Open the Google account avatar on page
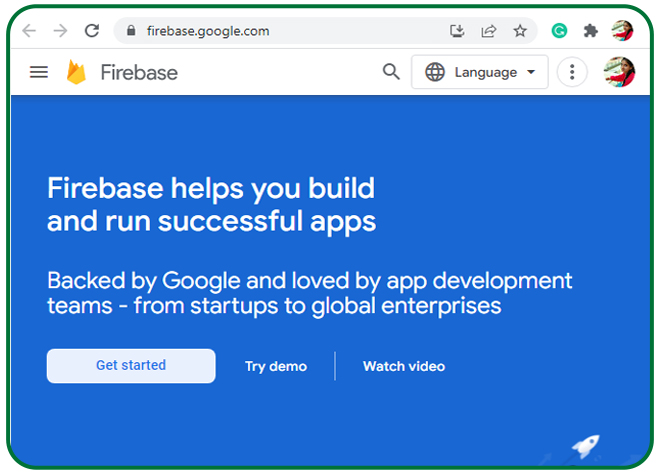This screenshot has width=659, height=472. click(619, 72)
